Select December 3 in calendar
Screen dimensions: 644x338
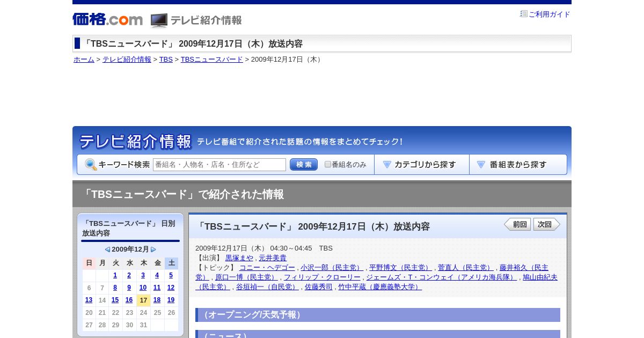pyautogui.click(x=143, y=275)
